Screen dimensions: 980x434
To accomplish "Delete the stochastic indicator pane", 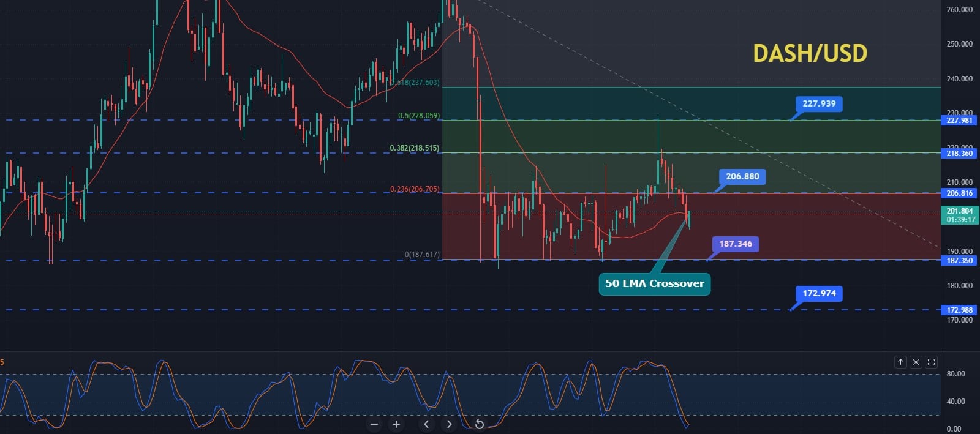I will pos(916,362).
